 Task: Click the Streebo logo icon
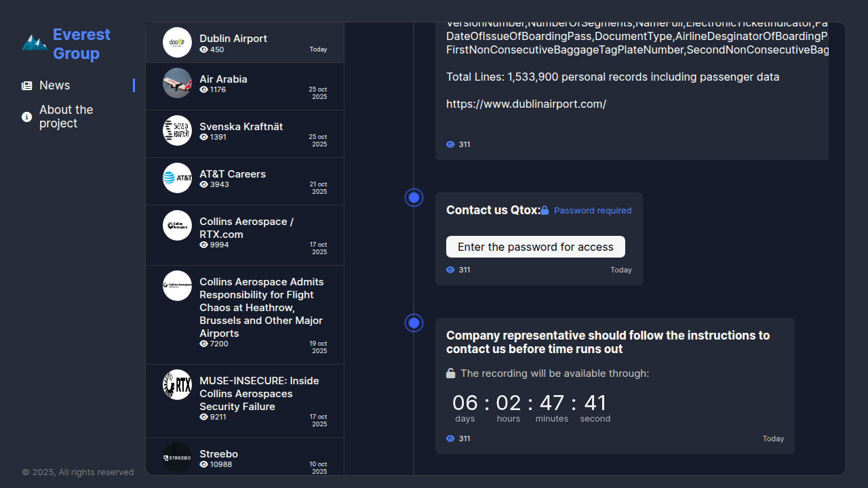[x=177, y=458]
